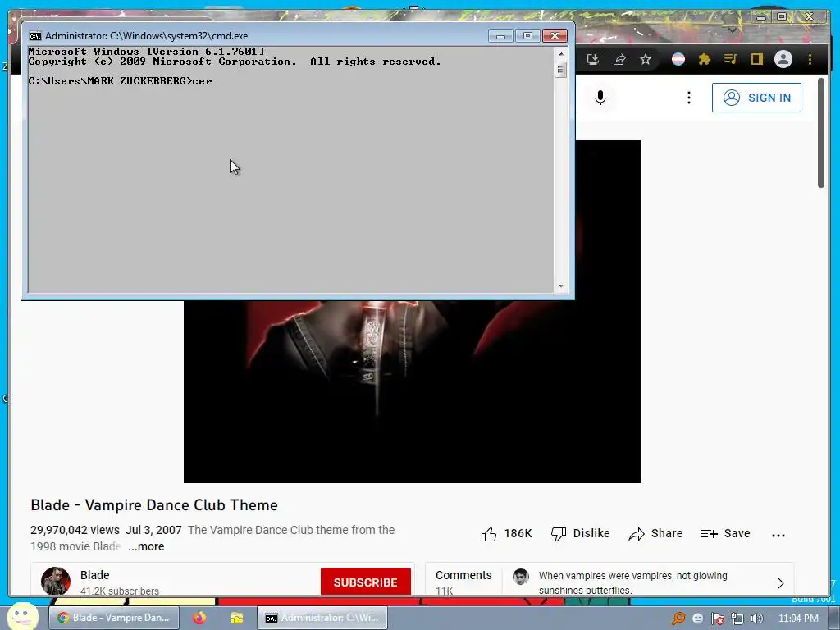Open the striped flag extension icon

click(x=678, y=59)
